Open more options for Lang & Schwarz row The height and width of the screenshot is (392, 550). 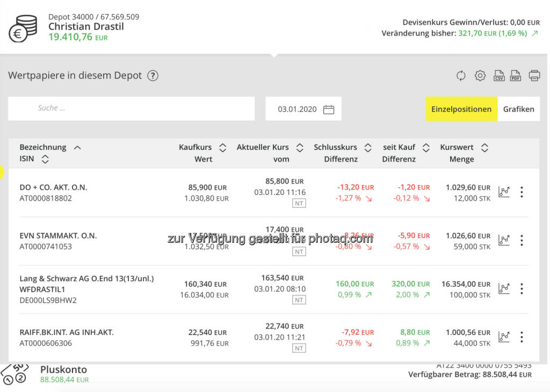[522, 289]
